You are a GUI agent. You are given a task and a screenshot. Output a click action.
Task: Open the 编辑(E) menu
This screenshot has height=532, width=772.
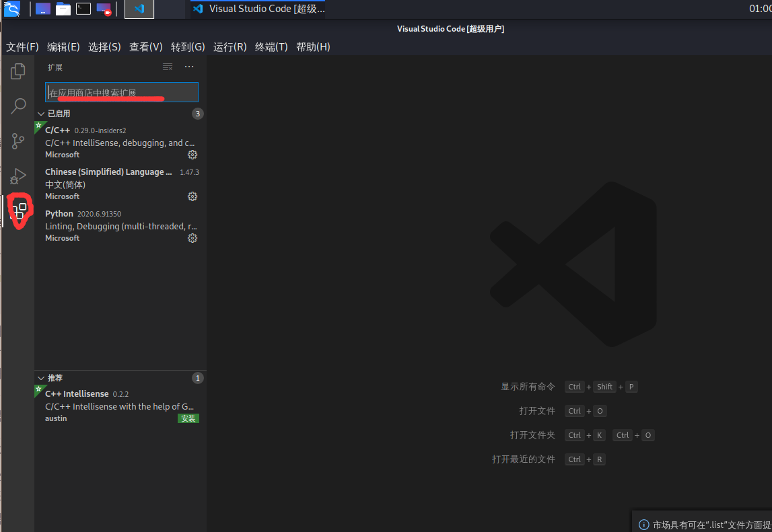[x=63, y=47]
